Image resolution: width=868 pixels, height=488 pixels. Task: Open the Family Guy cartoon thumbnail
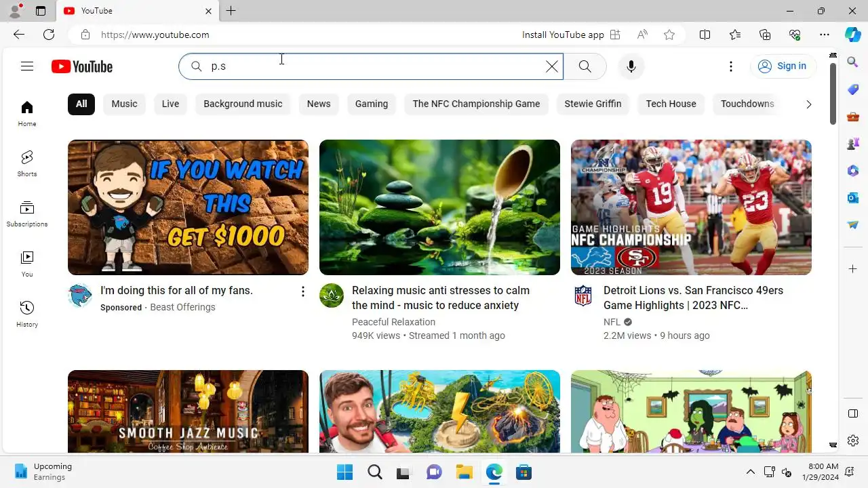pyautogui.click(x=691, y=411)
